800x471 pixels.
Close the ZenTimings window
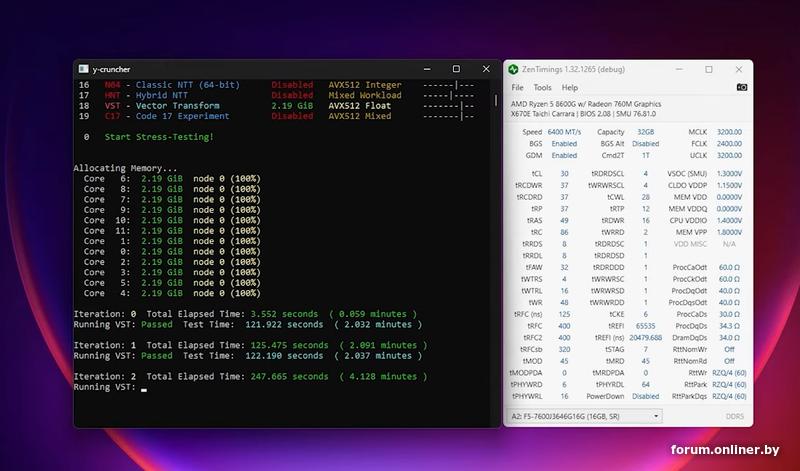(738, 69)
